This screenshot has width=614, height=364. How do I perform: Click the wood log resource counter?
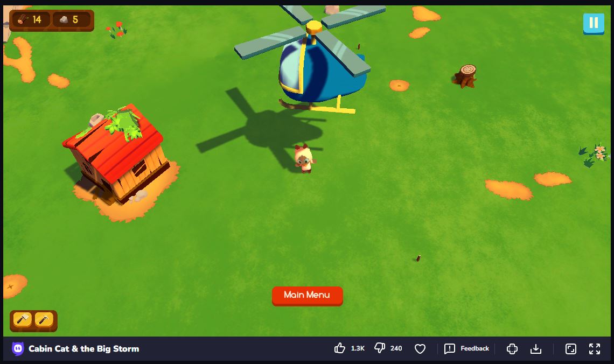click(x=30, y=19)
